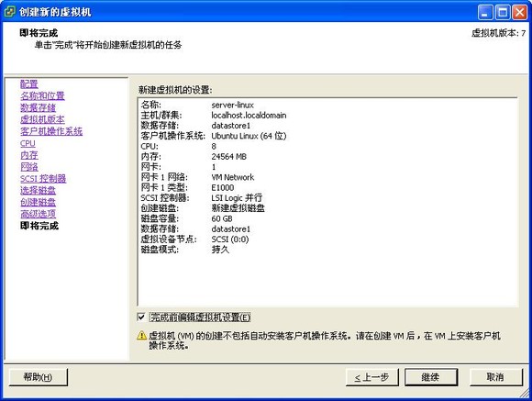
Task: Close the 创建新的虚拟机 window
Action: coord(519,12)
